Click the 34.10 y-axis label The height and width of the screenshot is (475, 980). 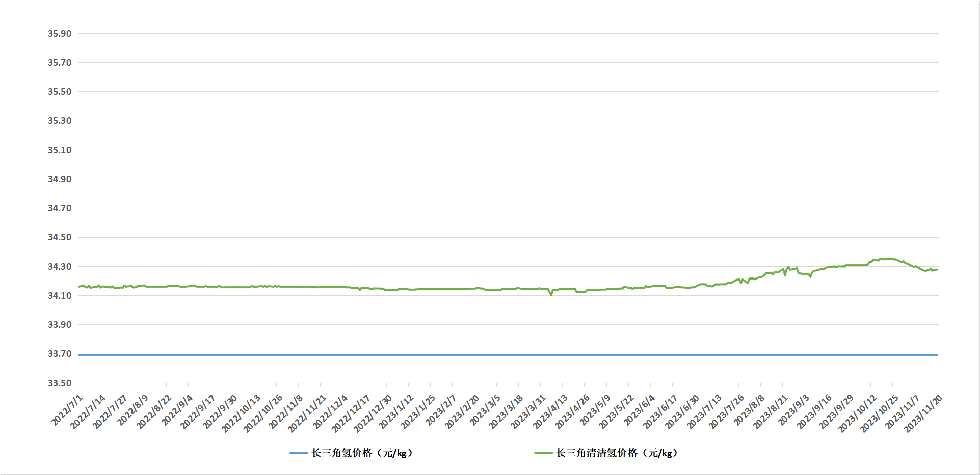60,296
